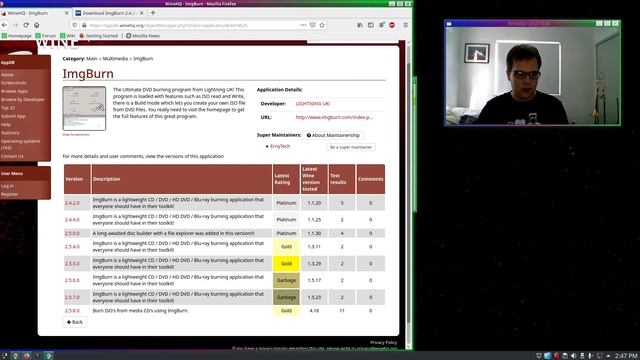The width and height of the screenshot is (640, 360).
Task: Open the page actions three-dot menu
Action: click(x=303, y=25)
